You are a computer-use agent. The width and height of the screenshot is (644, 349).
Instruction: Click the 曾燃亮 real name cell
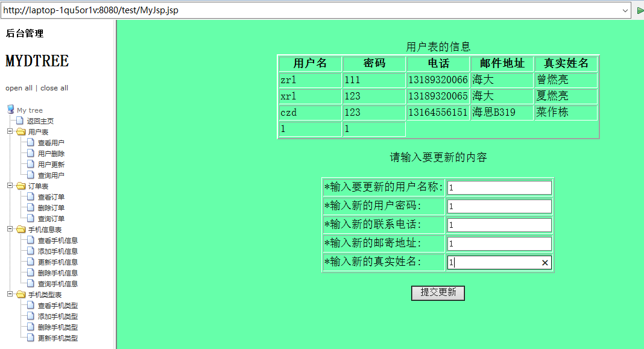click(566, 80)
